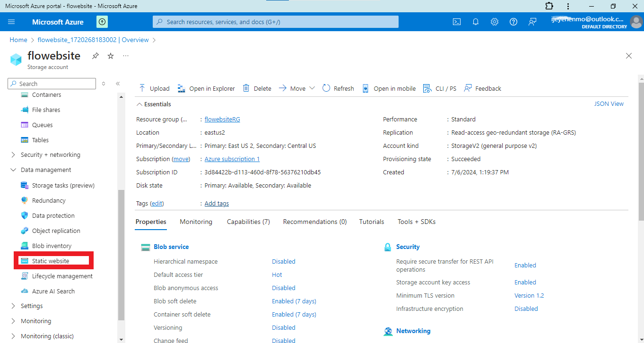
Task: Collapse the sidebar menu with the double chevron
Action: click(118, 84)
